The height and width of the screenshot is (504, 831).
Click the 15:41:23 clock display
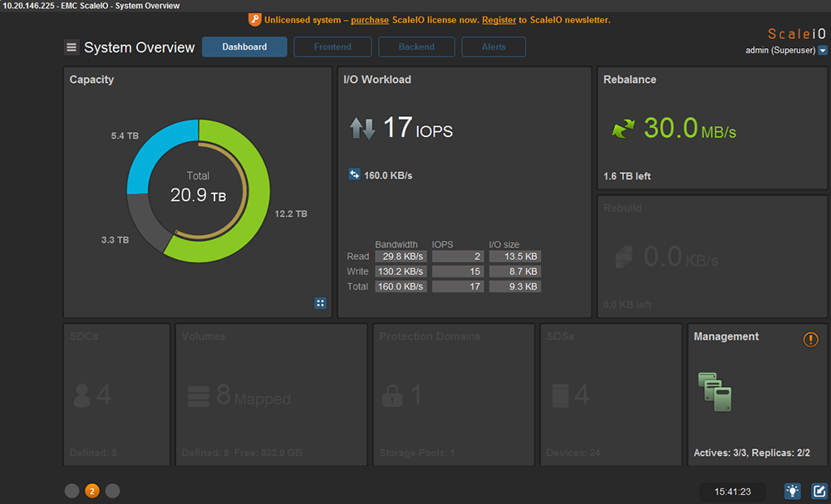click(x=732, y=492)
